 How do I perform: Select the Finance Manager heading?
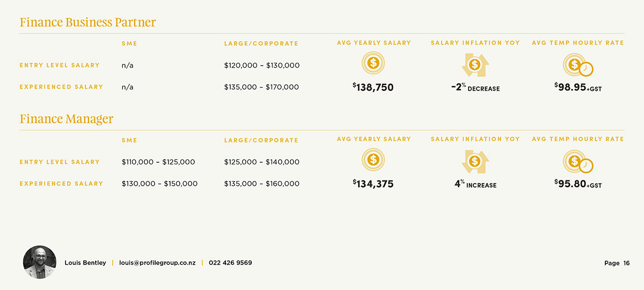[67, 119]
